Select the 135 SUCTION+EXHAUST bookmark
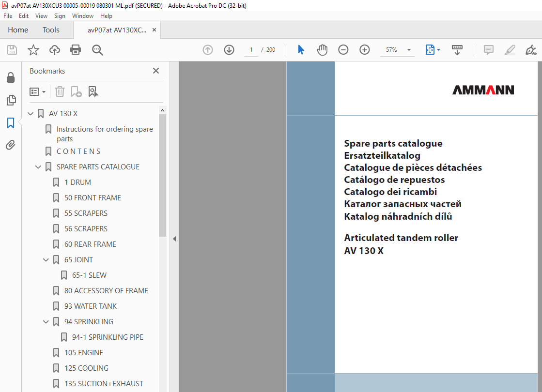This screenshot has width=542, height=392. tap(104, 384)
